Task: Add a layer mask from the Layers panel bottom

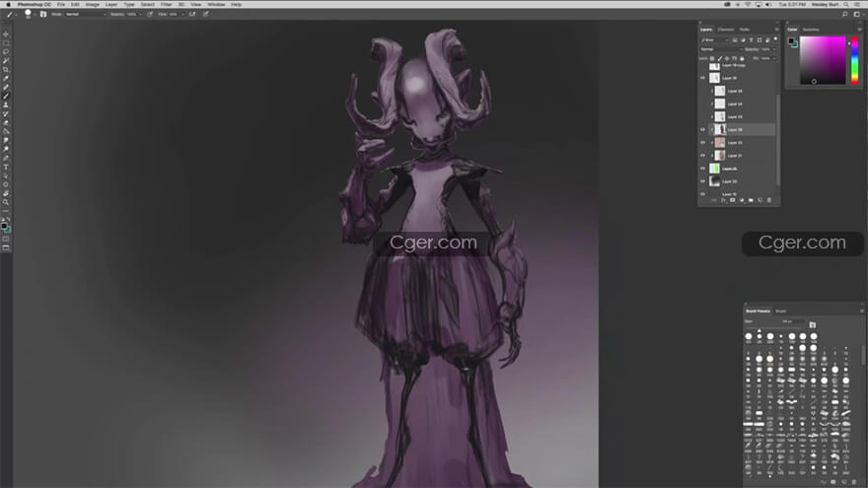Action: pyautogui.click(x=732, y=200)
